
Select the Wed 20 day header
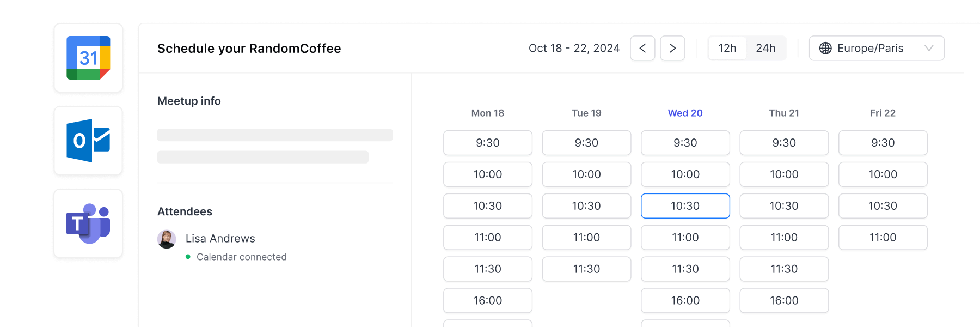(x=685, y=113)
